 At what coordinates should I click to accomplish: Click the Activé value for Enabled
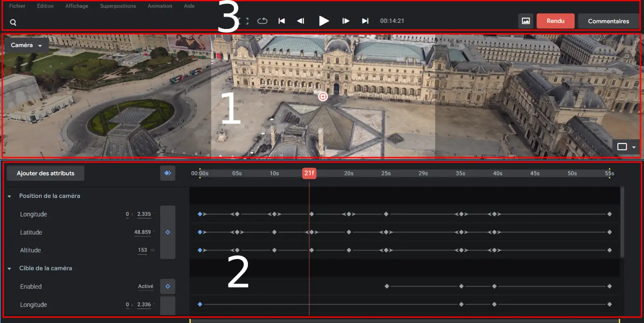[x=146, y=286]
